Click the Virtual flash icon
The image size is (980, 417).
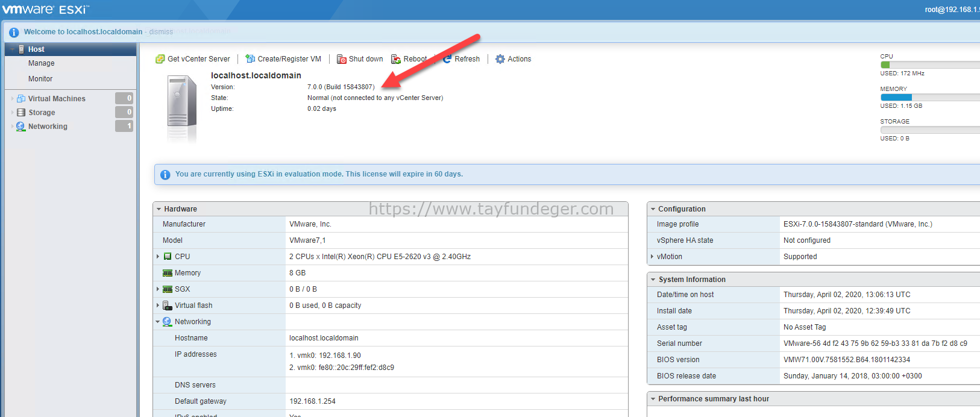168,306
